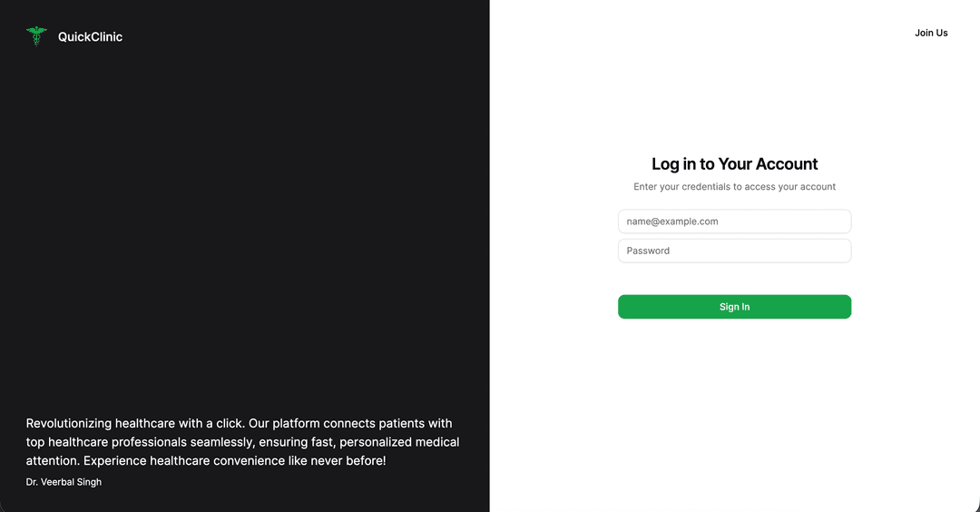This screenshot has width=980, height=512.
Task: Focus the Password input field
Action: click(734, 251)
